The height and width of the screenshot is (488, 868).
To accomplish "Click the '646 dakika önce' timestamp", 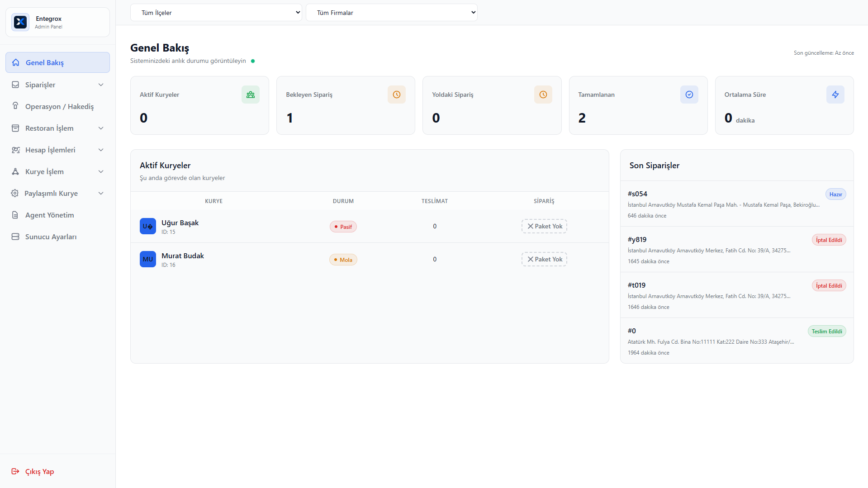I will 647,216.
